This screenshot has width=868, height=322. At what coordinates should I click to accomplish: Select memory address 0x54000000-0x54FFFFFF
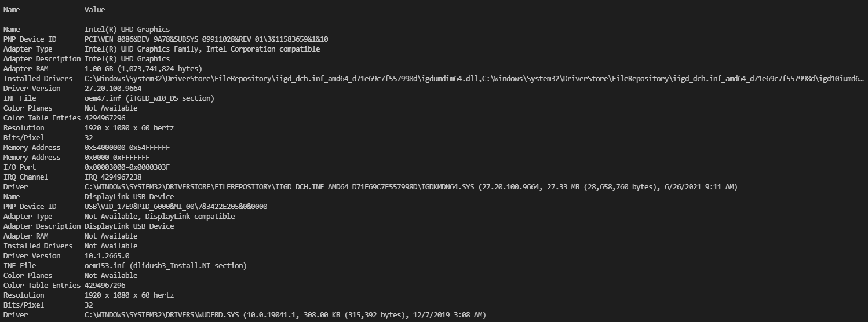pyautogui.click(x=127, y=147)
